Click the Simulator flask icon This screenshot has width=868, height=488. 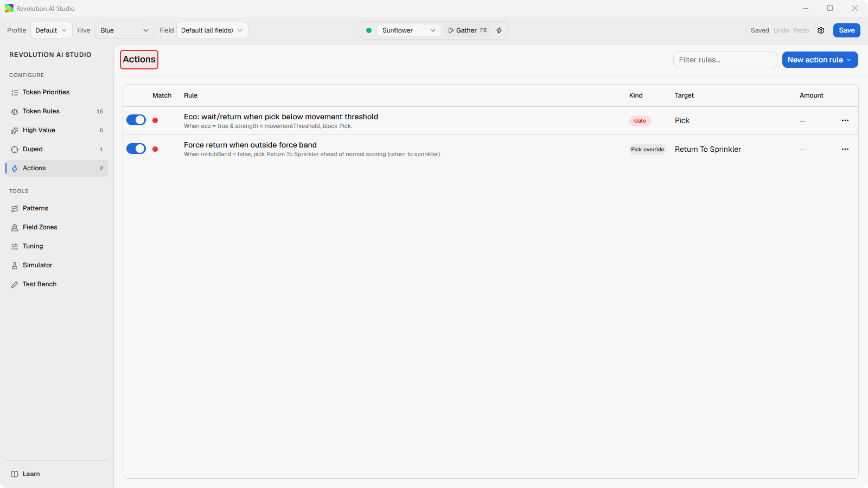(15, 266)
